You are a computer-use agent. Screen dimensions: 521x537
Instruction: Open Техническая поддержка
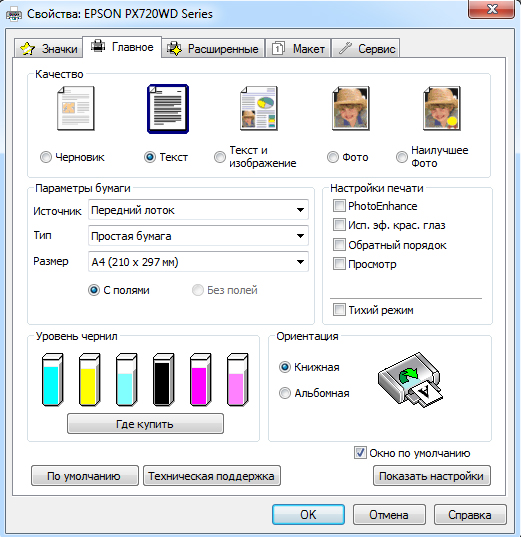212,476
